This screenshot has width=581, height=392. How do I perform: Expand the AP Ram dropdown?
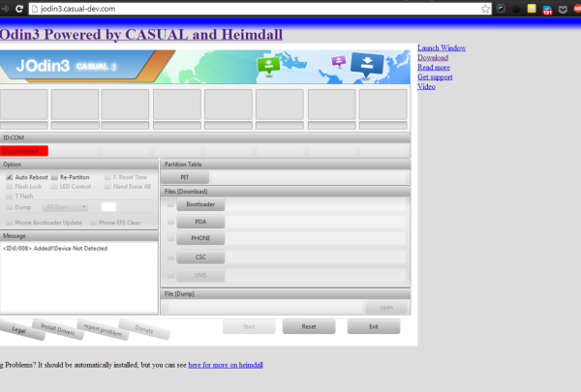65,207
